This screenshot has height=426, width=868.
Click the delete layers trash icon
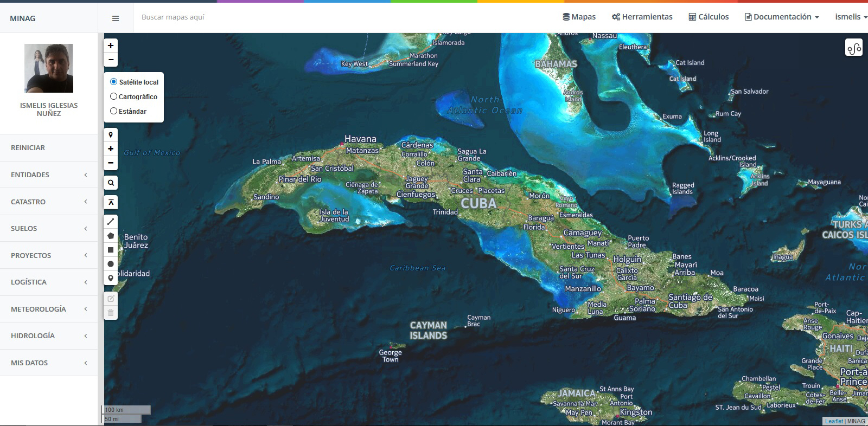111,313
